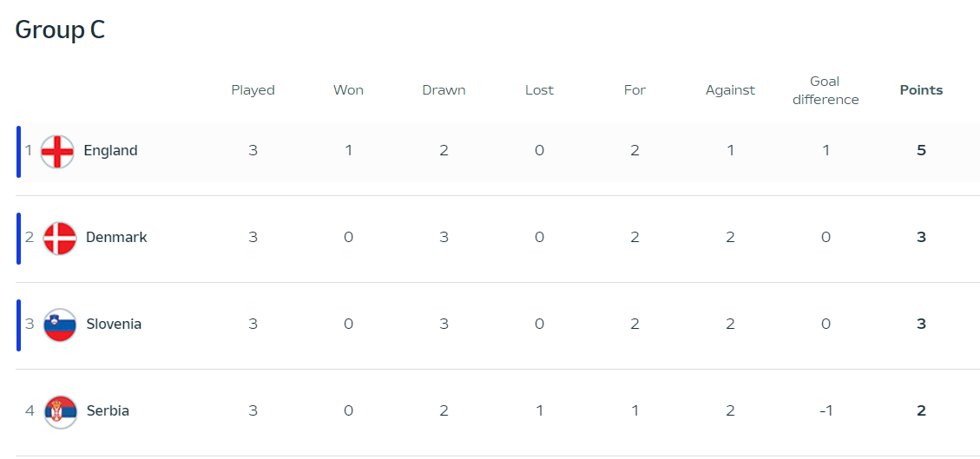Click the Goal difference column header
This screenshot has height=459, width=980.
click(x=825, y=90)
